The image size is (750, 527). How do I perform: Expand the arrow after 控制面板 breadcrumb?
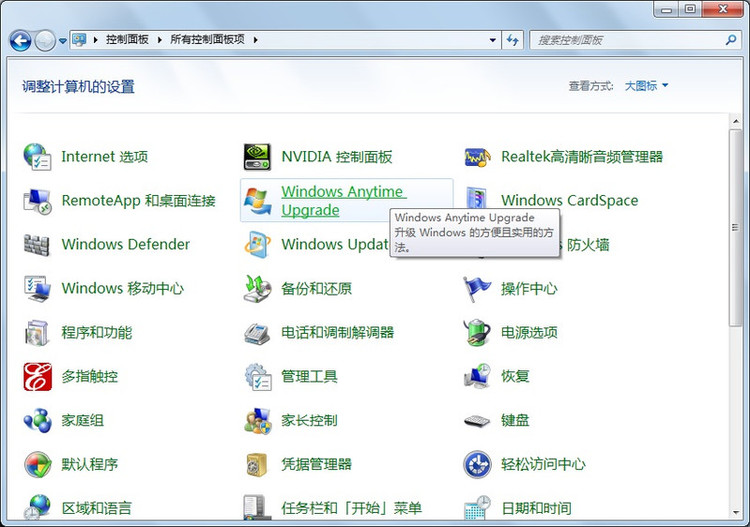160,40
